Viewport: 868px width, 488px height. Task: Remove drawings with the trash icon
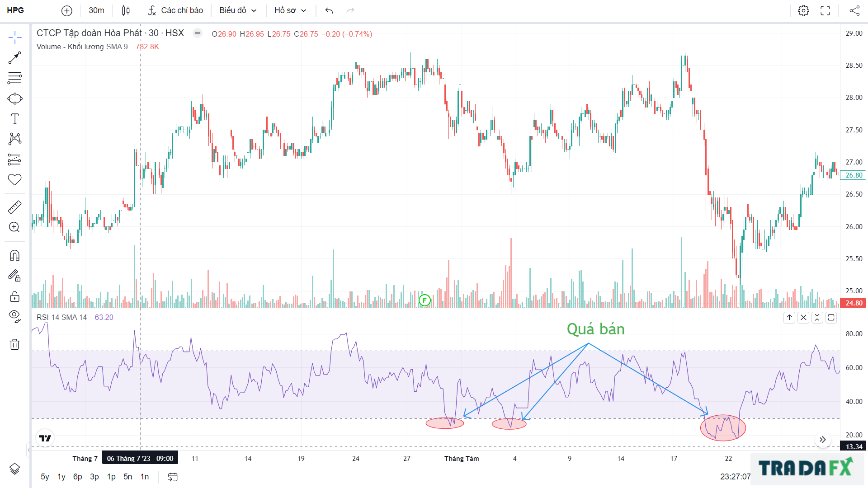click(x=15, y=344)
